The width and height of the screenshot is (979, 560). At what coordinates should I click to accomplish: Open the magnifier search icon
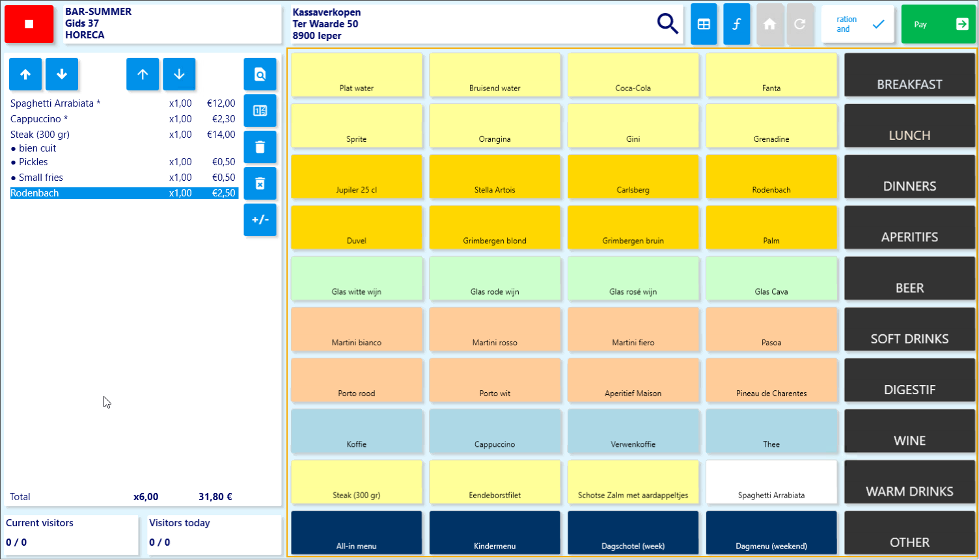point(667,24)
